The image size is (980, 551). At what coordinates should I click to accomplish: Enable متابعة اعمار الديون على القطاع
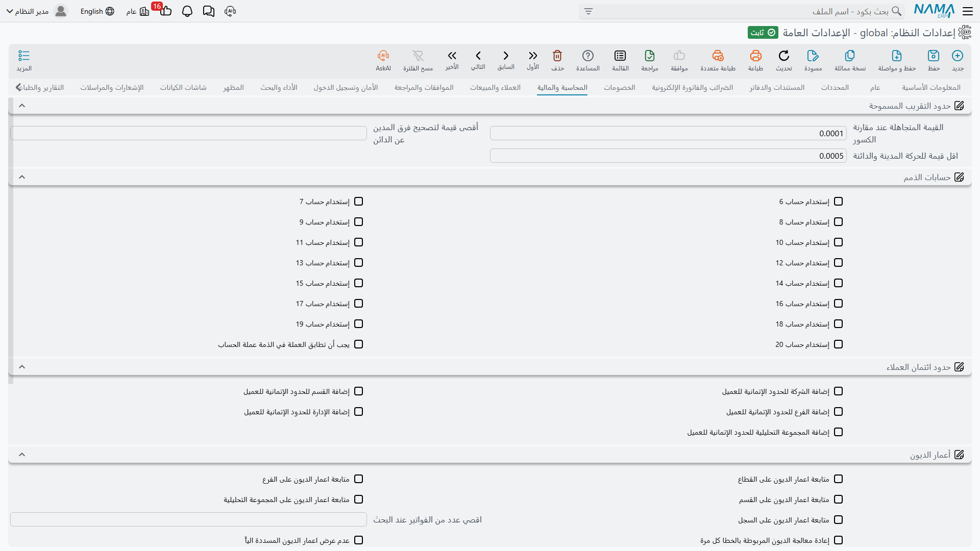(838, 479)
